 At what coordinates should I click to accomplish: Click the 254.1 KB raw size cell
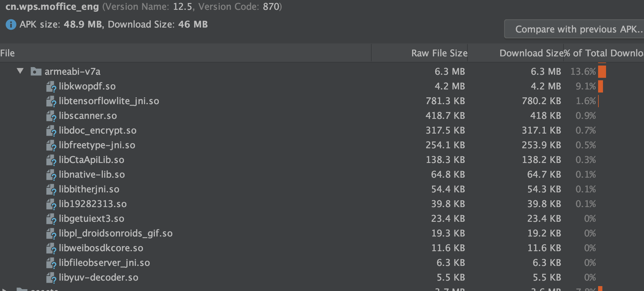tap(445, 145)
